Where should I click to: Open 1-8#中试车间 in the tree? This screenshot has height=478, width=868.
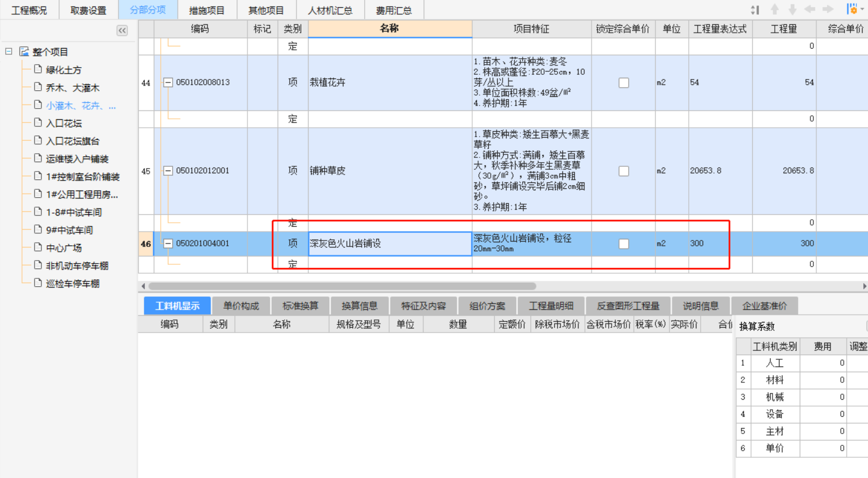[x=74, y=213]
